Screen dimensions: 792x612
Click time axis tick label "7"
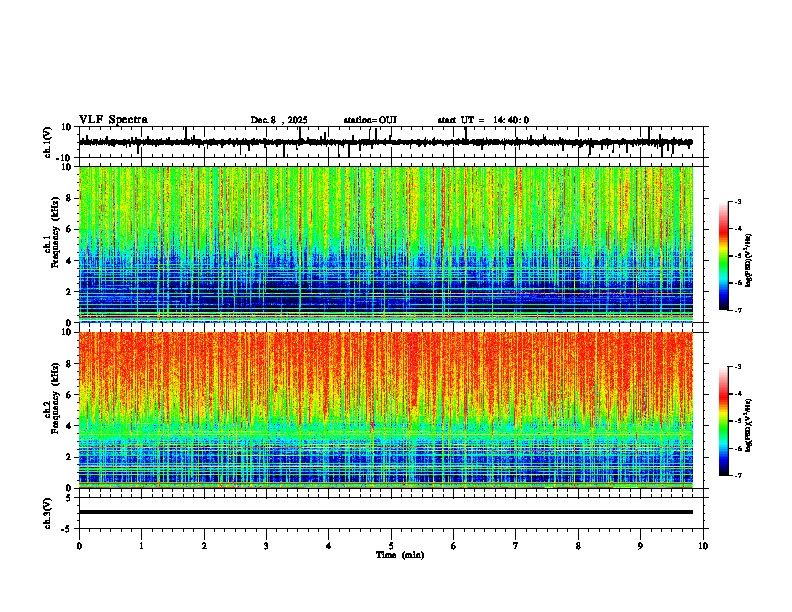coord(516,546)
